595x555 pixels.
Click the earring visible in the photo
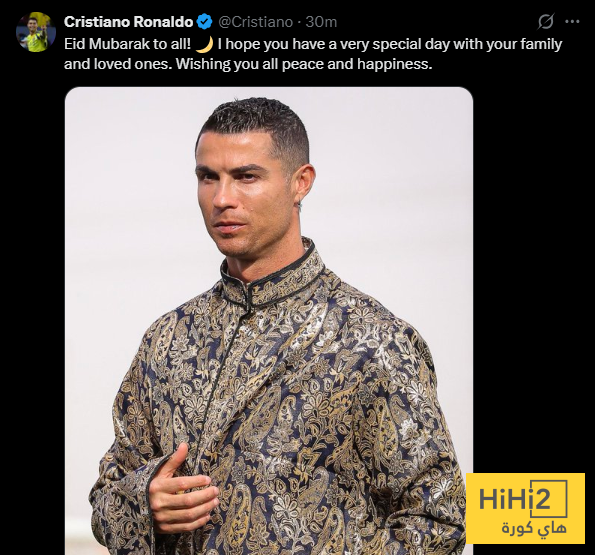pos(300,207)
